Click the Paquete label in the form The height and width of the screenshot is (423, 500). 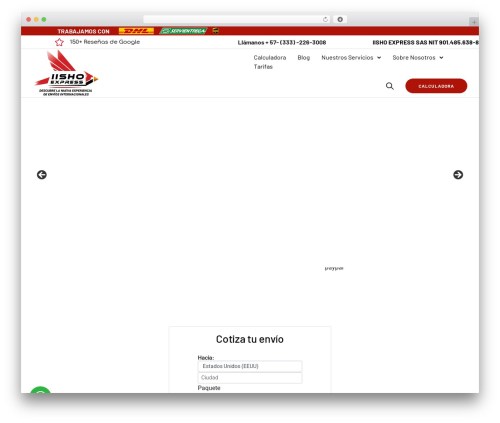click(x=209, y=388)
